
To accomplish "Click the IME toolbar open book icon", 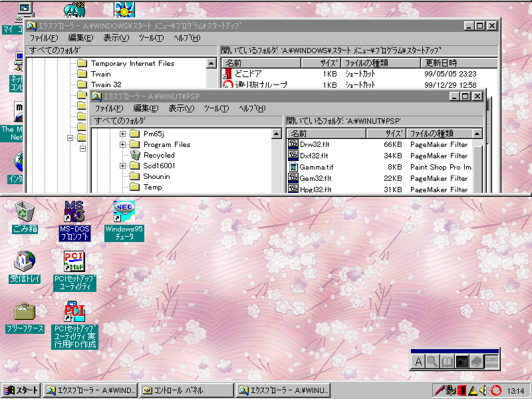I will click(x=447, y=362).
